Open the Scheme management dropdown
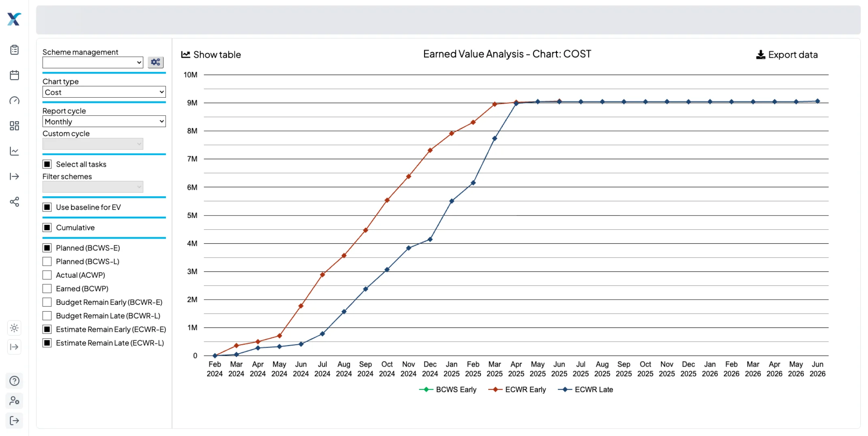This screenshot has width=868, height=436. [92, 62]
